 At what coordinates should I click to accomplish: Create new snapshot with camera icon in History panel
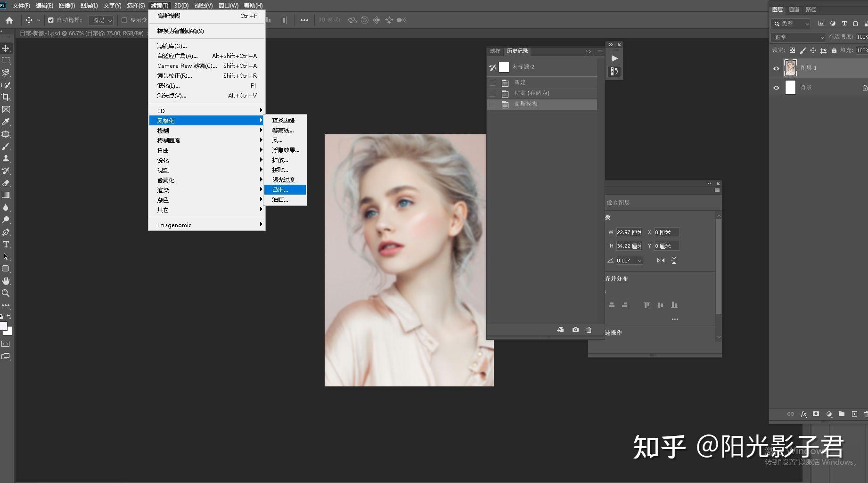pyautogui.click(x=575, y=330)
